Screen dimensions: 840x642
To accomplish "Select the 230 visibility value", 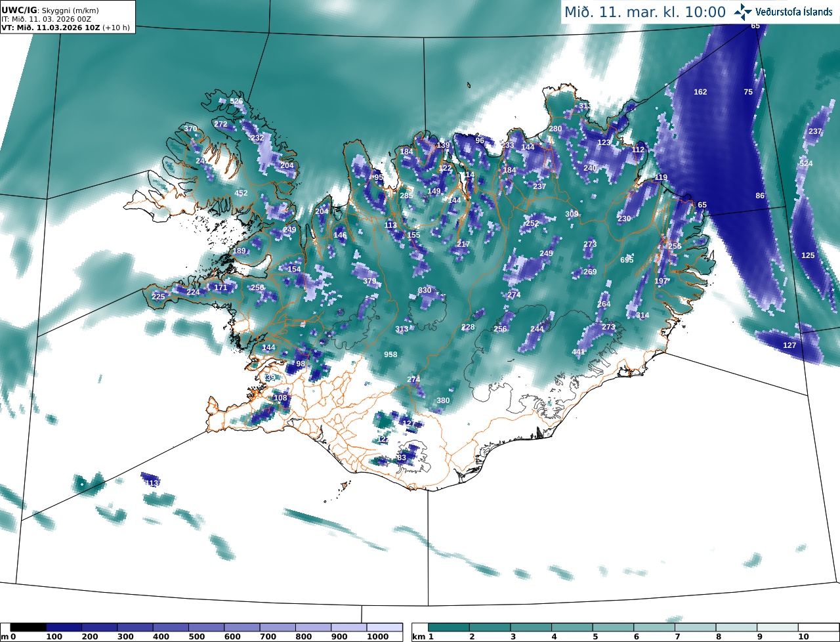I will tap(624, 219).
